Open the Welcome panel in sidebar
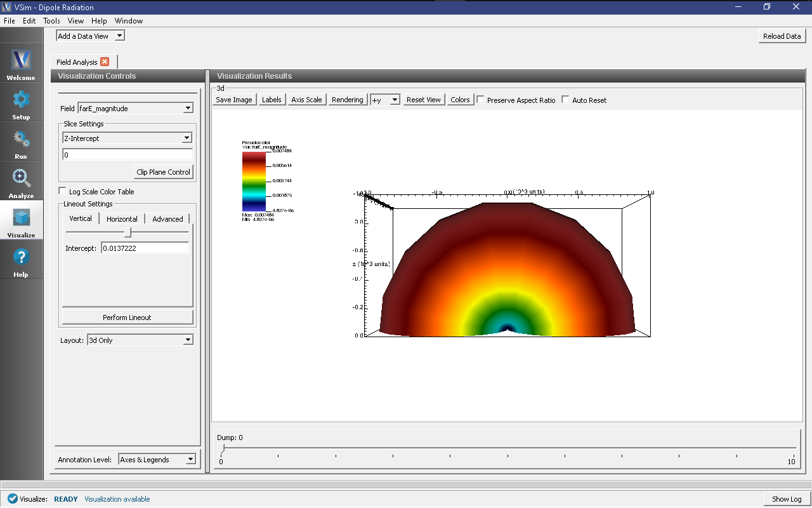Screen dimensions: 812x508 point(21,63)
